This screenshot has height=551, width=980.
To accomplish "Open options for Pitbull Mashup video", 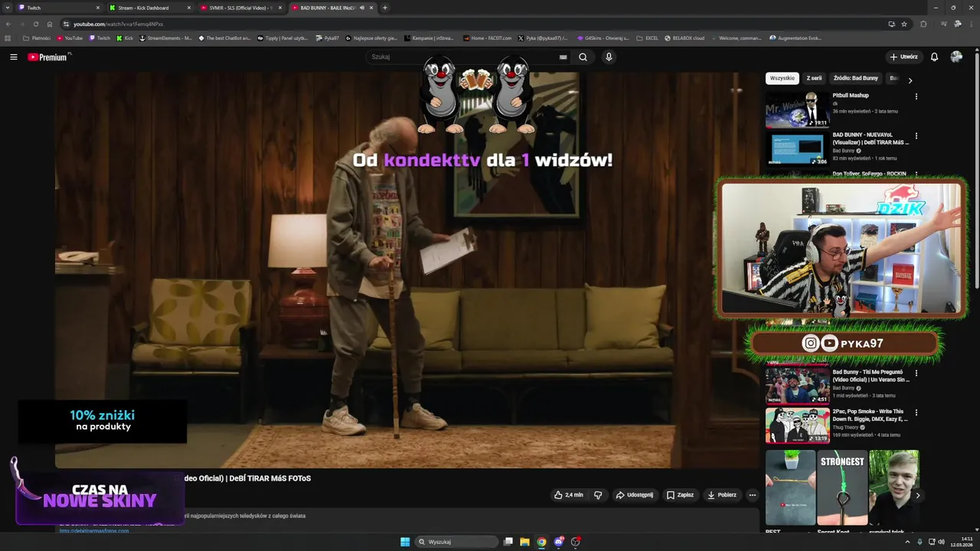I will pos(916,96).
